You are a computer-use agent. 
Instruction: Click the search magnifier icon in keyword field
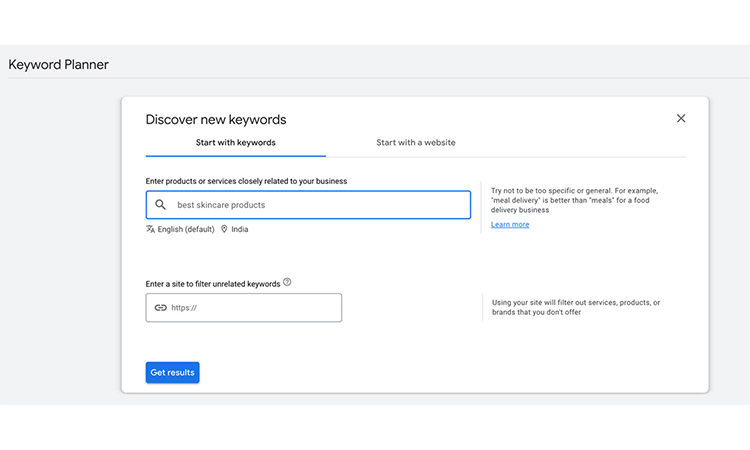tap(161, 205)
